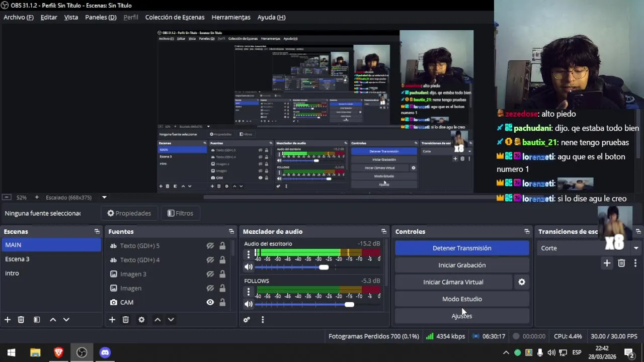Remove selected source with the trash icon

(126, 320)
